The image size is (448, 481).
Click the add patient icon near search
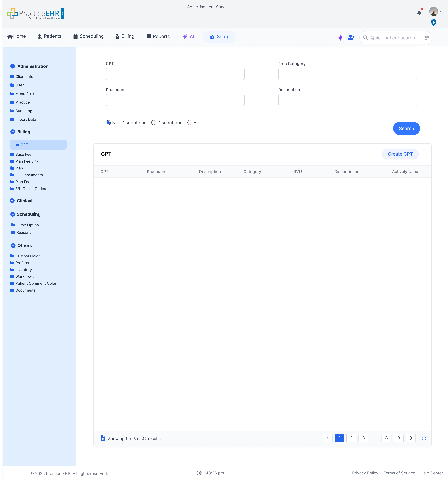(351, 38)
